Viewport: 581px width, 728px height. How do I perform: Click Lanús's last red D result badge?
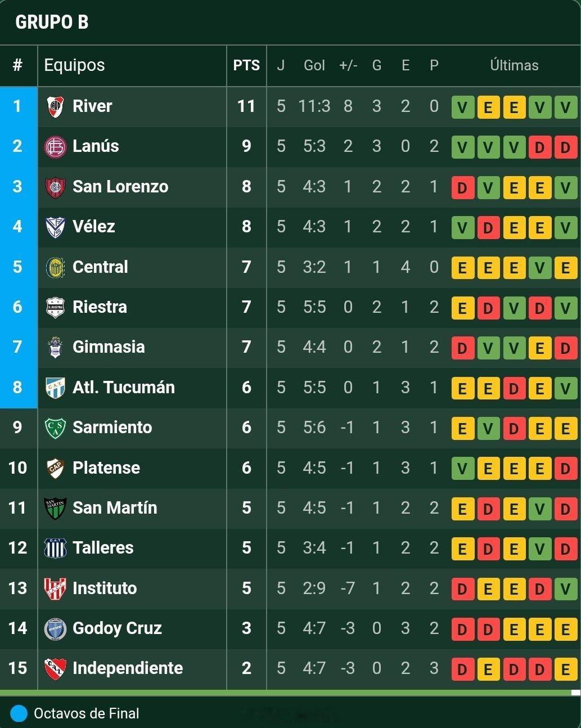click(566, 147)
